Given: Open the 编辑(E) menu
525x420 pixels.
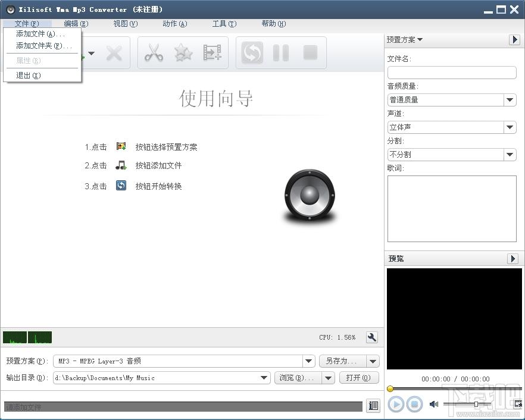Looking at the screenshot, I should click(76, 23).
